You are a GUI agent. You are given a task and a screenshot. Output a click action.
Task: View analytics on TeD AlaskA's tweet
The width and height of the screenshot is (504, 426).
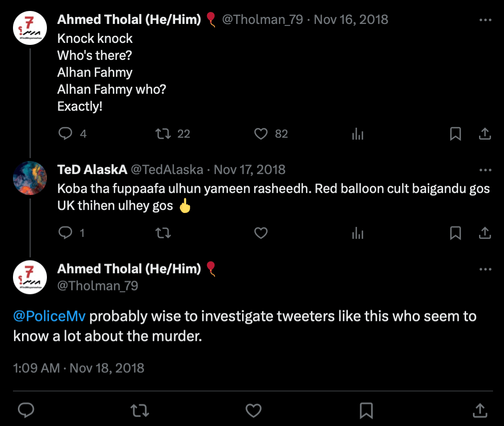[358, 232]
